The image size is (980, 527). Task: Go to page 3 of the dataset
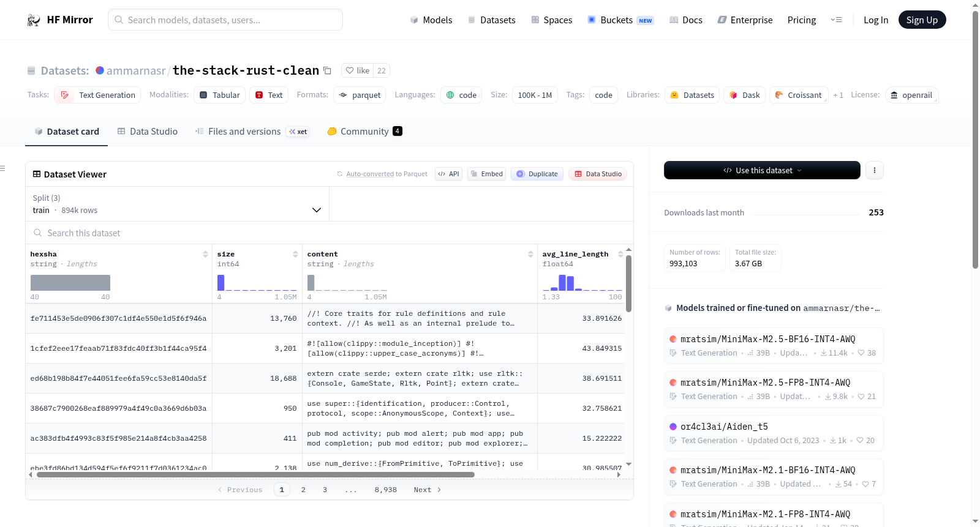(325, 490)
